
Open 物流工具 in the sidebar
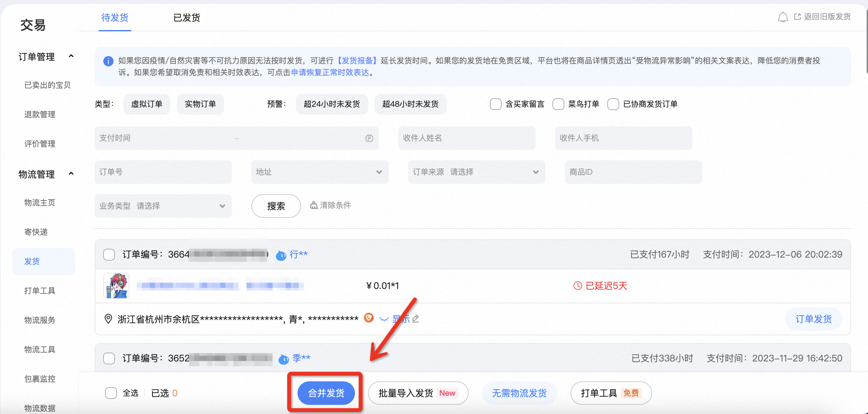[40, 349]
